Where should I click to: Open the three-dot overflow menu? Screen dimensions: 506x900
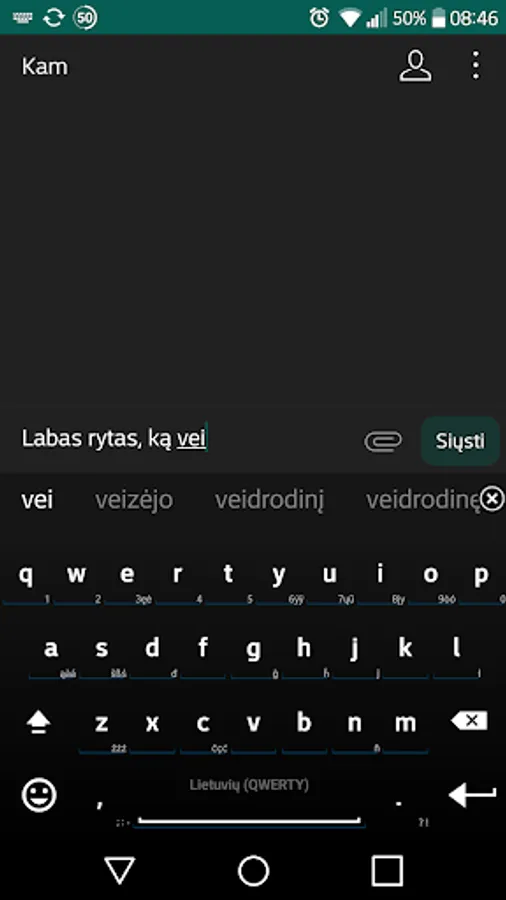click(x=476, y=65)
